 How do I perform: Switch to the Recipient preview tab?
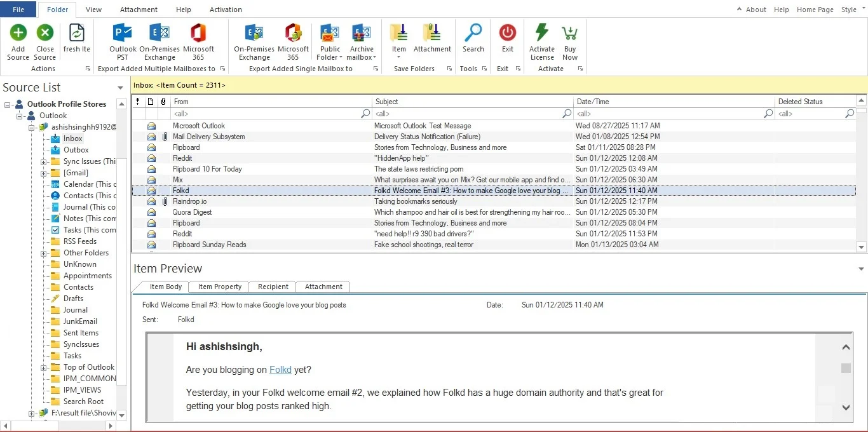pyautogui.click(x=273, y=287)
